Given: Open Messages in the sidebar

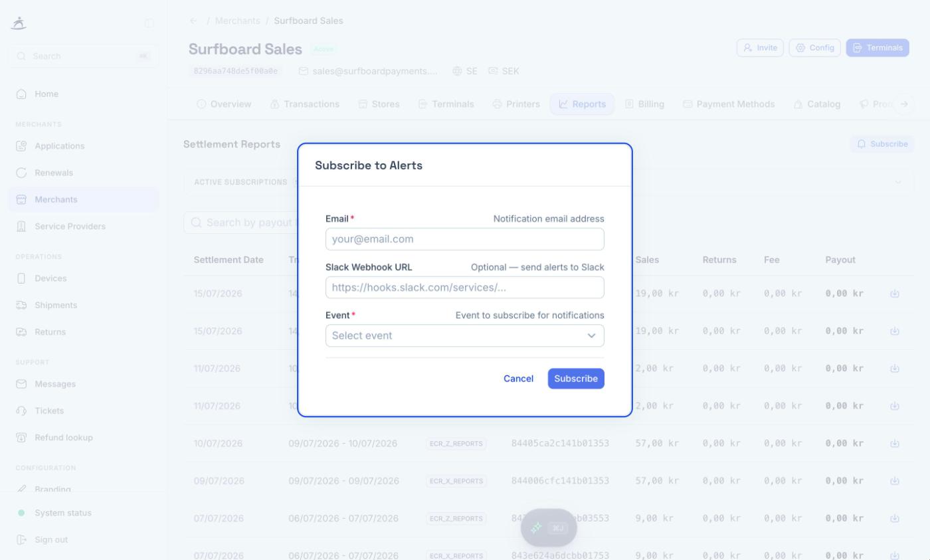Looking at the screenshot, I should pos(84,384).
